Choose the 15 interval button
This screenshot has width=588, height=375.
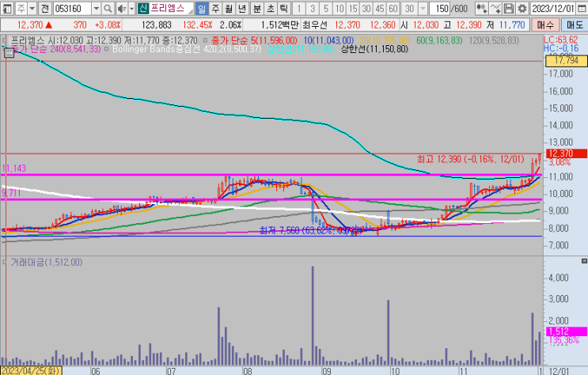click(353, 8)
